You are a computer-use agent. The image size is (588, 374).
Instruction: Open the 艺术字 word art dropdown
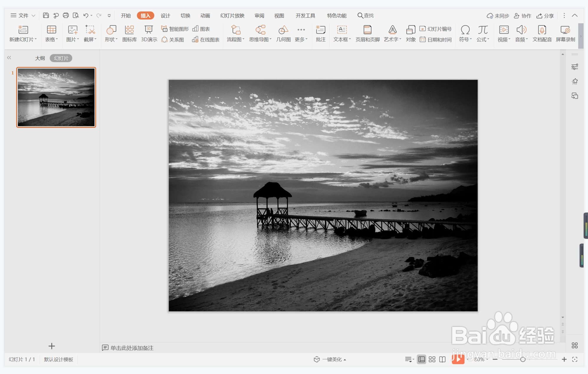click(392, 39)
